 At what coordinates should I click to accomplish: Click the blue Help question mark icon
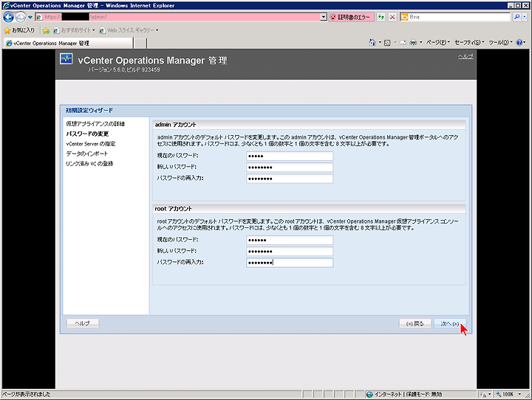point(519,42)
